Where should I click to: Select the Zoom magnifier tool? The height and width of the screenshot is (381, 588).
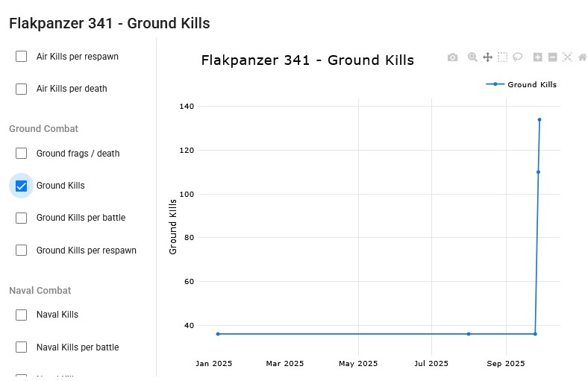pos(472,57)
